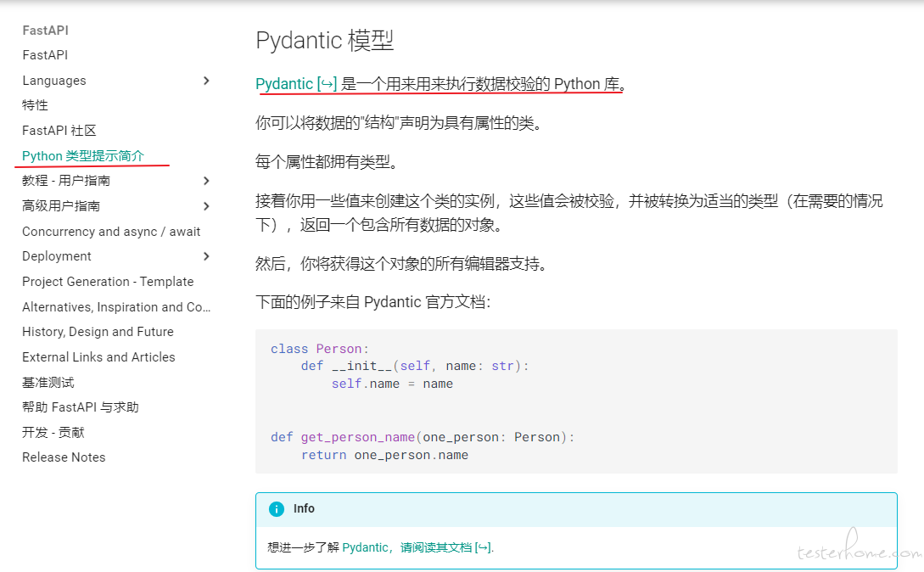This screenshot has height=572, width=924.
Task: Expand the 高级用户指南 section chevron
Action: [x=206, y=206]
